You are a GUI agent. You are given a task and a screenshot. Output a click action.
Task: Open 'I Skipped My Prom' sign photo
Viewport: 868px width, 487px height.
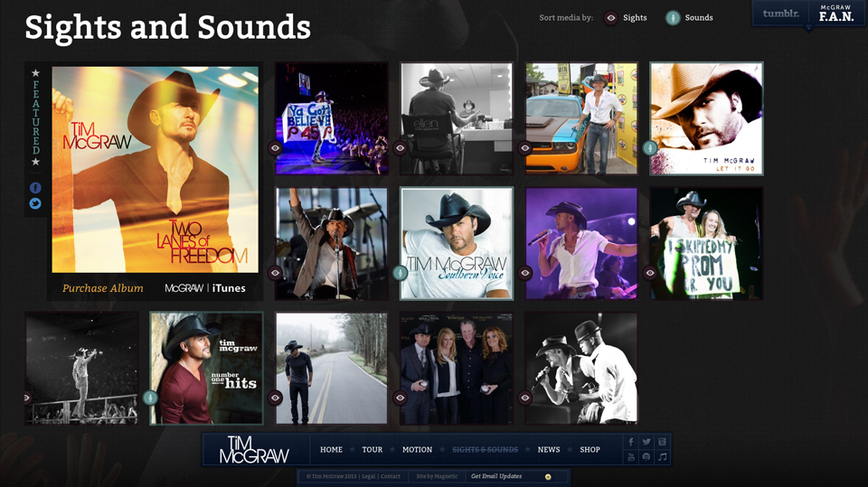coord(706,244)
